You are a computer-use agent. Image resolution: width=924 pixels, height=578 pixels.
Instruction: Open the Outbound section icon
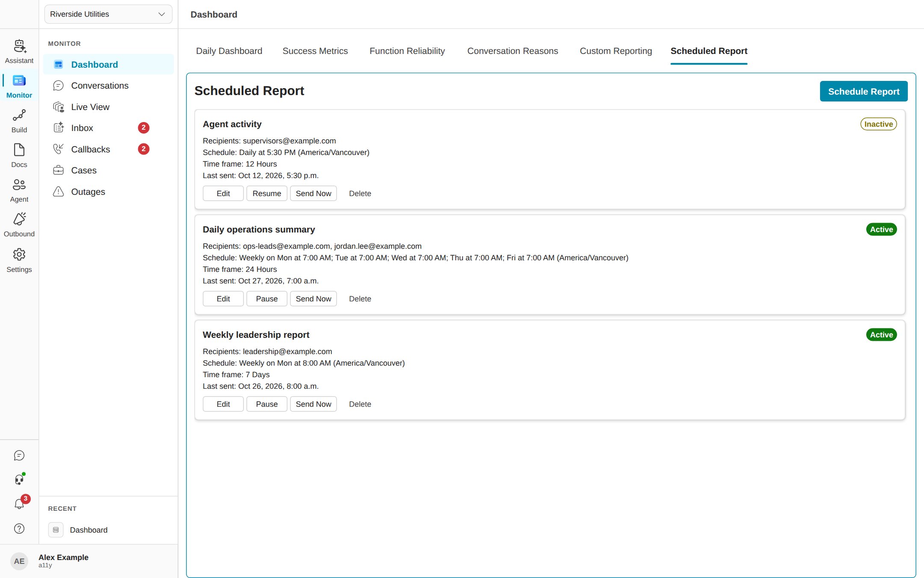19,219
